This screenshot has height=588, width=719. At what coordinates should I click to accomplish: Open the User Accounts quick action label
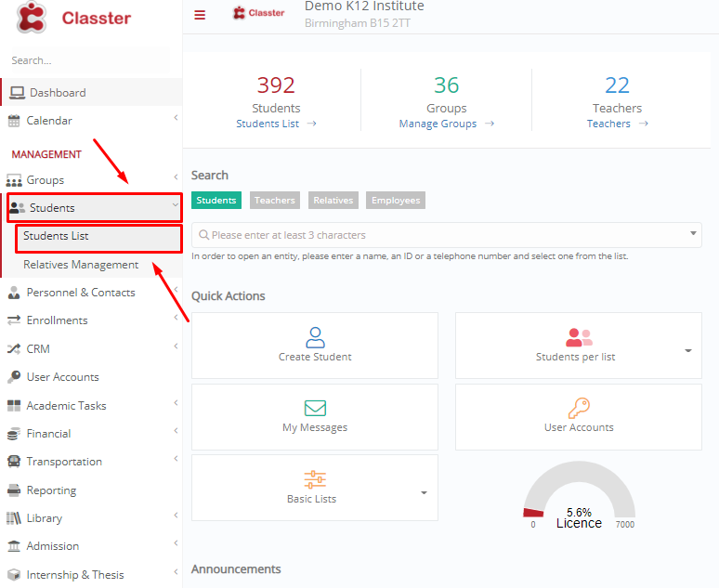(579, 427)
